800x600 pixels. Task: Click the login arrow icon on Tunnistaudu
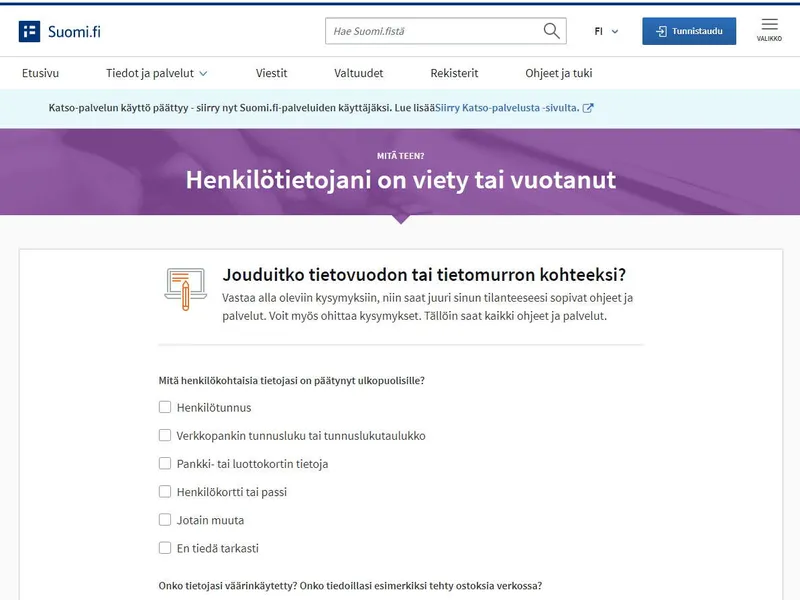tap(661, 31)
